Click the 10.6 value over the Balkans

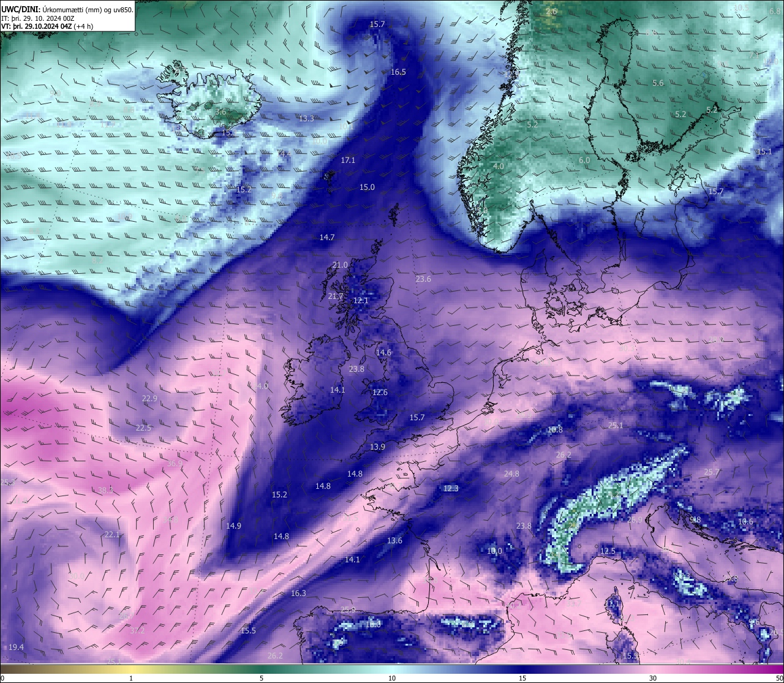(x=745, y=521)
